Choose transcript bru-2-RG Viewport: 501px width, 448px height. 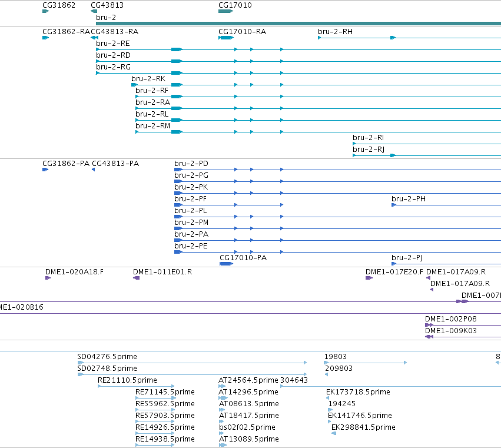pos(113,67)
